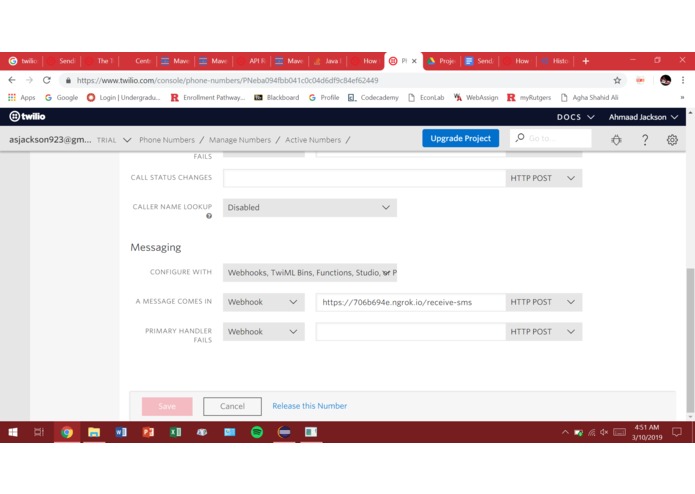This screenshot has height=494, width=695.
Task: Show hidden system tray icons
Action: pyautogui.click(x=565, y=432)
